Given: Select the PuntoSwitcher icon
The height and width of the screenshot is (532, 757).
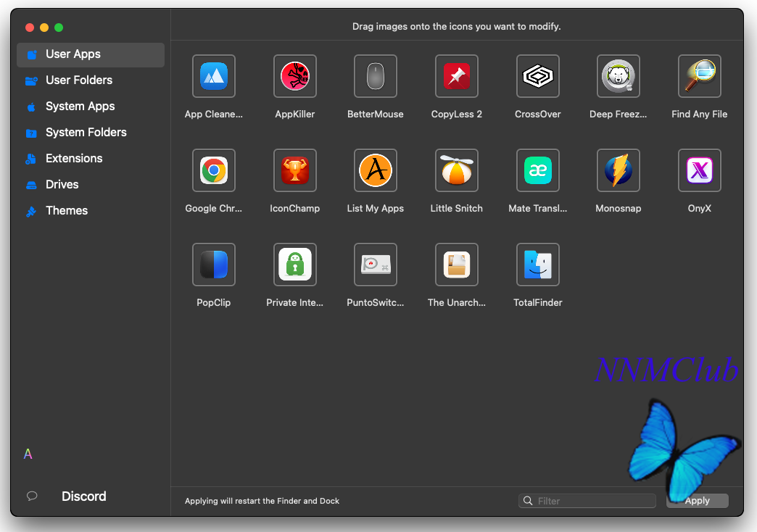Looking at the screenshot, I should pos(376,265).
